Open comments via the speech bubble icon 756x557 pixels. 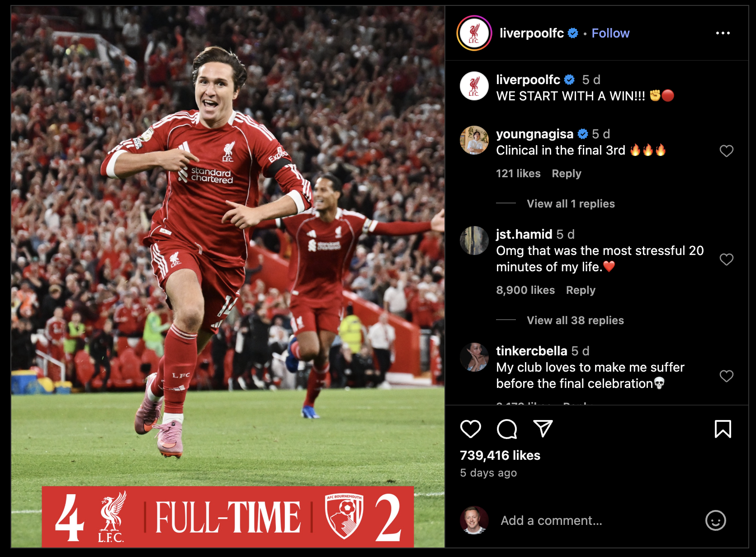(506, 429)
